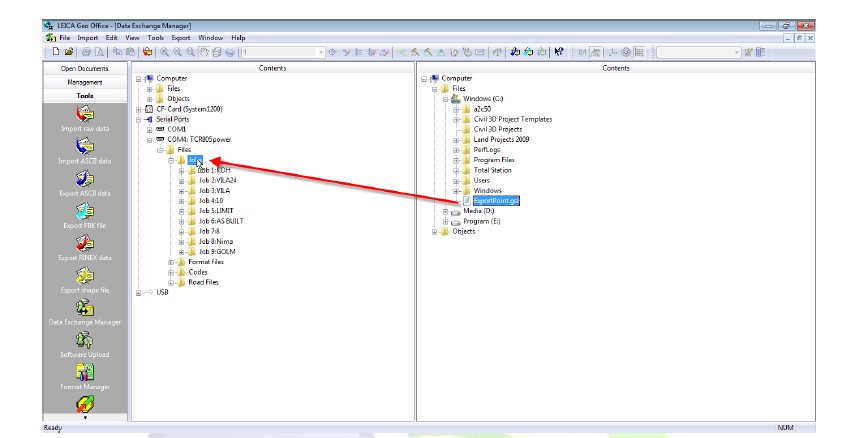This screenshot has height=438, width=861.
Task: Click the sidebar scroll-down arrow
Action: tap(85, 418)
